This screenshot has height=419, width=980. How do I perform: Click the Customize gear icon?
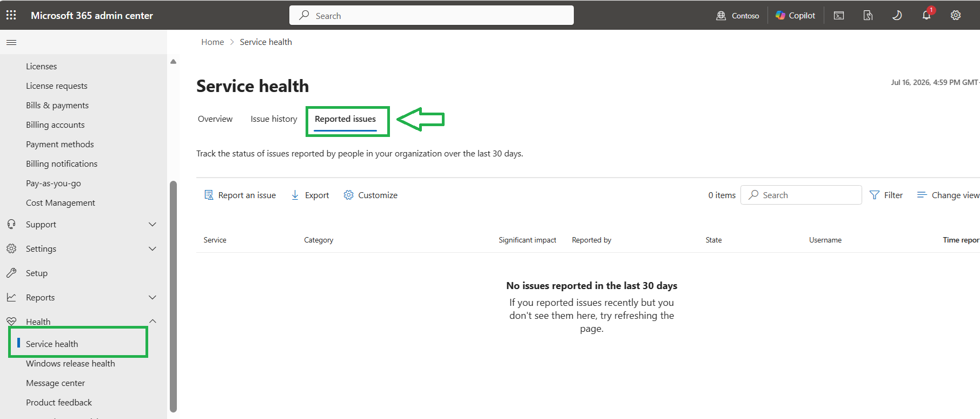click(349, 195)
